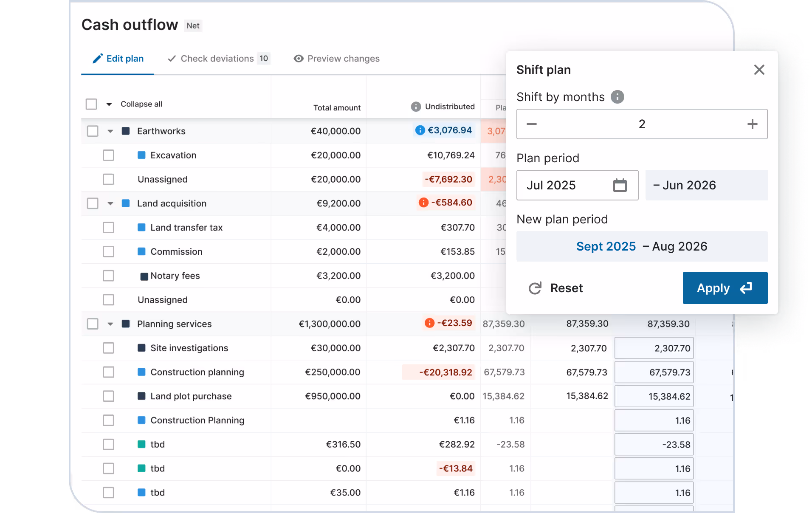Screen dimensions: 812x513
Task: Click the info icon next to Undistributed header
Action: [416, 107]
